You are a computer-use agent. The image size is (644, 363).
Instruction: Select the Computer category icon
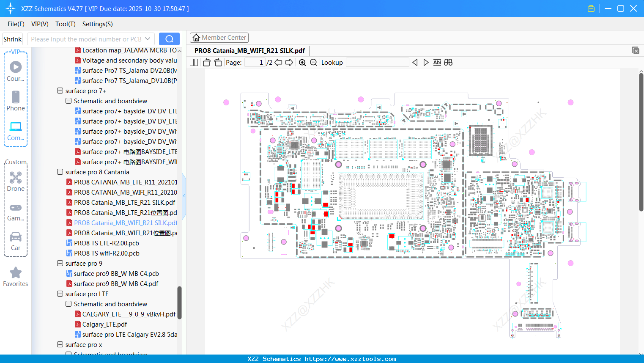(16, 130)
